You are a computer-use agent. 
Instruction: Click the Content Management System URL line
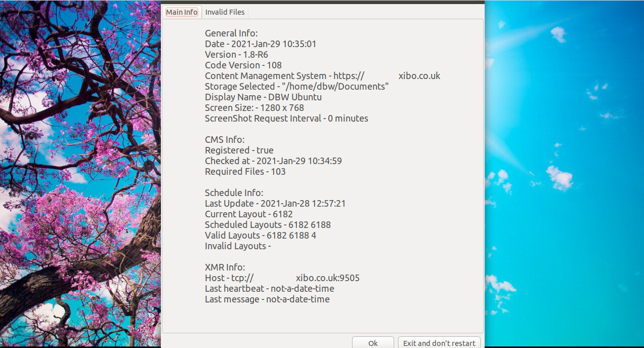[x=322, y=76]
